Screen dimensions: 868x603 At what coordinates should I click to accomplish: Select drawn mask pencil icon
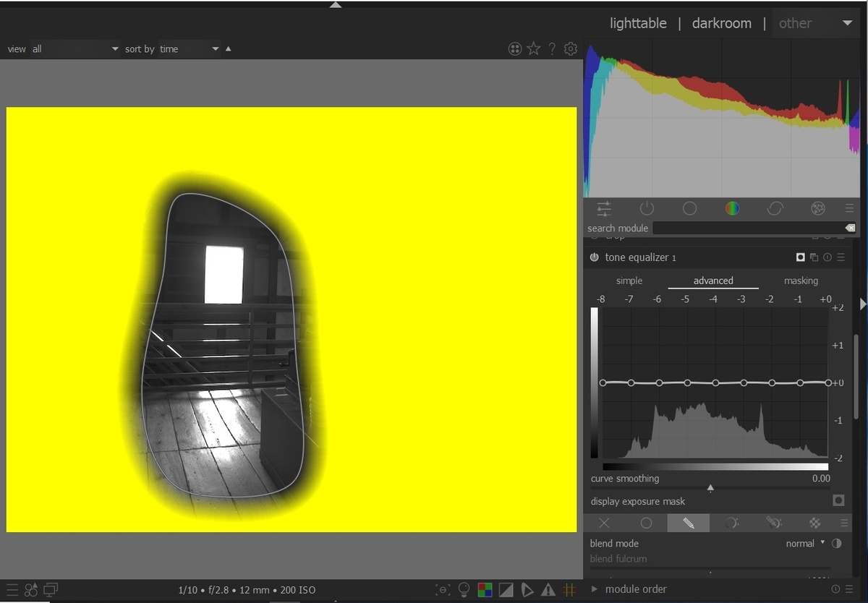[688, 523]
